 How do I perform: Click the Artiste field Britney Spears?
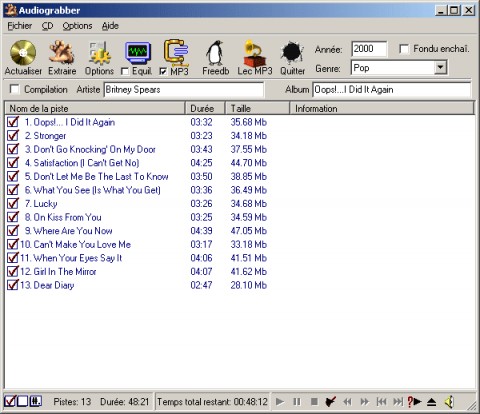click(184, 90)
